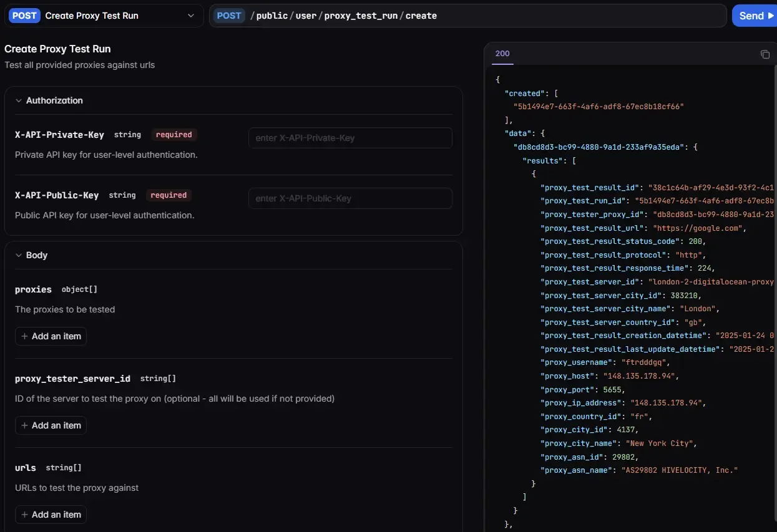777x532 pixels.
Task: Click the POST badge in the endpoint selector
Action: point(24,16)
